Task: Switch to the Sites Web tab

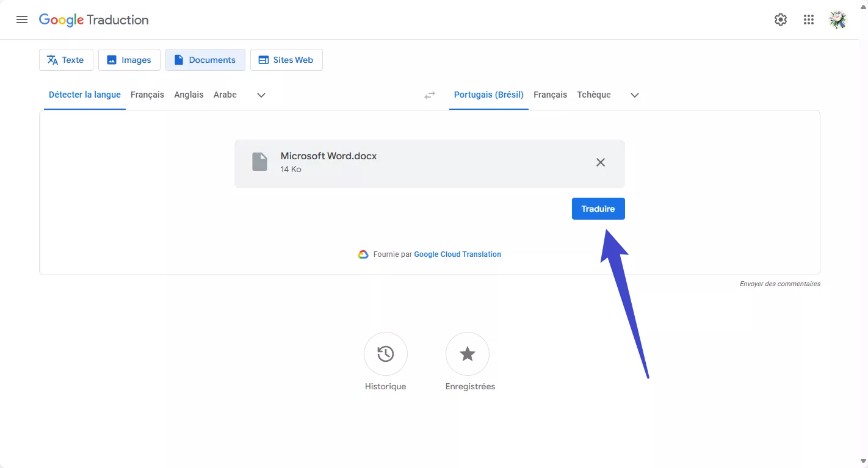Action: tap(286, 60)
